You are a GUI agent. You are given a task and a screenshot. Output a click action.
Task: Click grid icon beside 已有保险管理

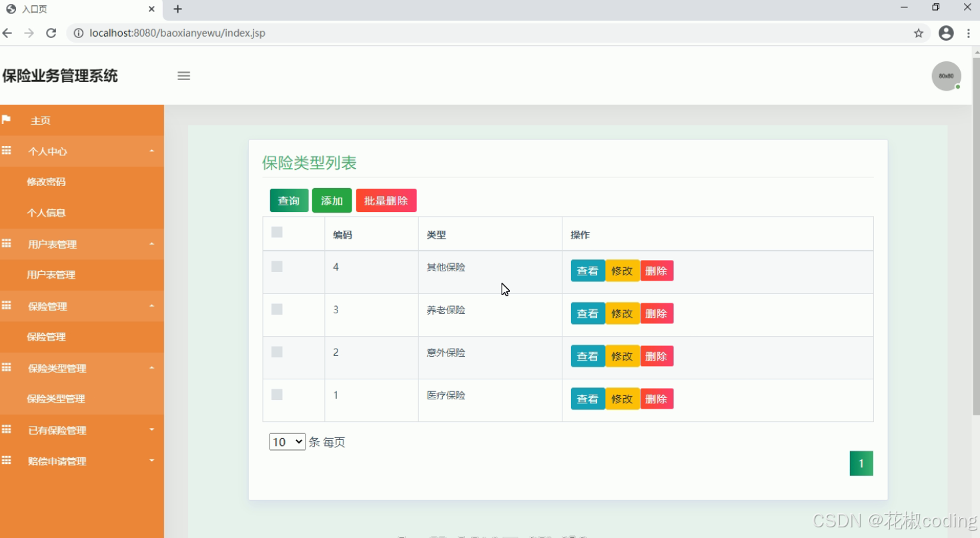[6, 429]
